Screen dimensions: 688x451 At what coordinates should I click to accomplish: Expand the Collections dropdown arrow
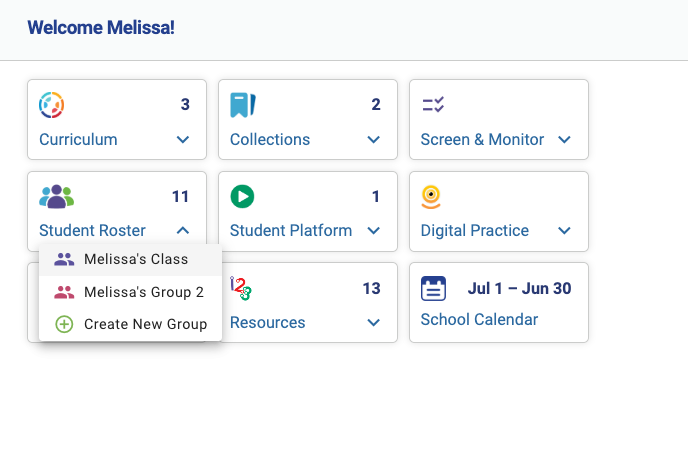(373, 140)
